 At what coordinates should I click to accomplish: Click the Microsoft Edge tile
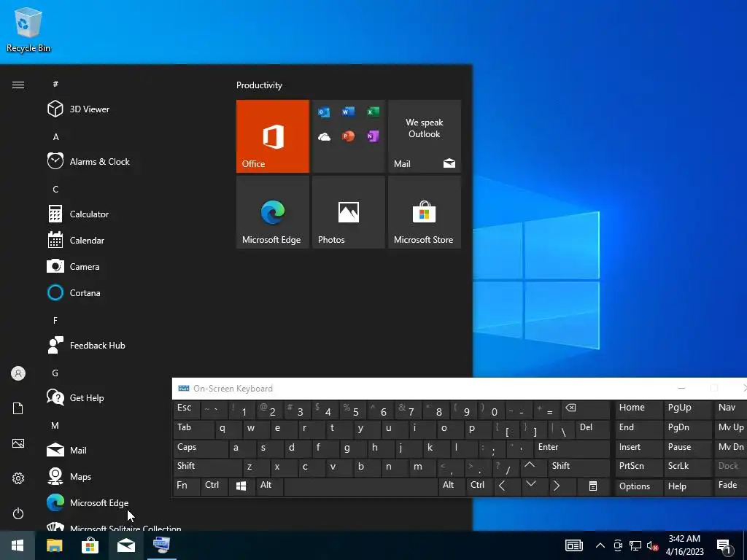coord(273,212)
